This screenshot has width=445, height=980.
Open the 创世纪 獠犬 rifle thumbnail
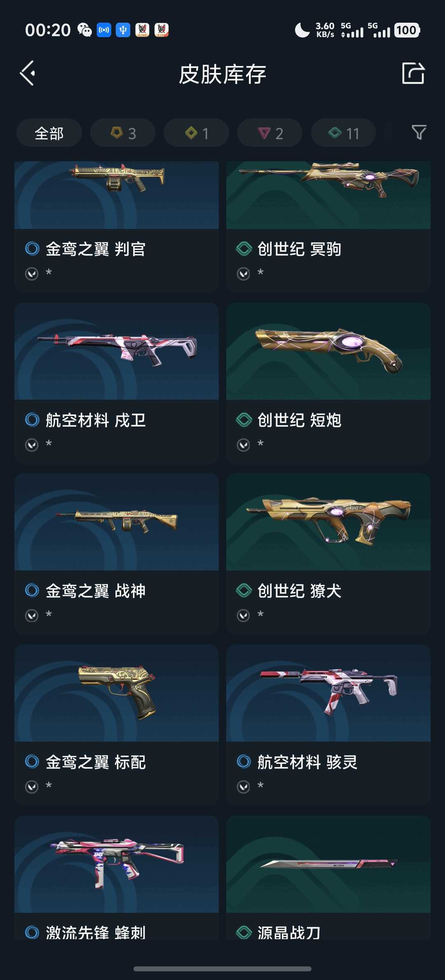click(328, 522)
